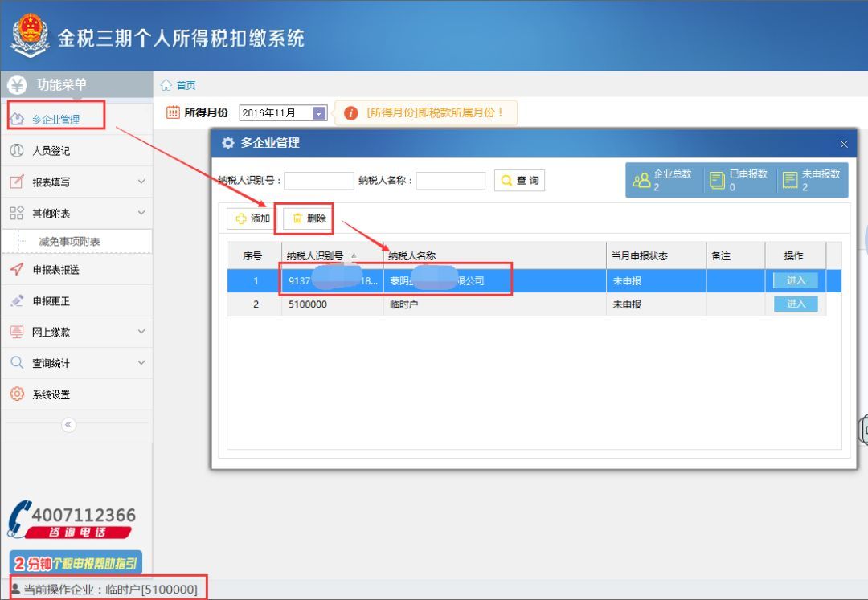The height and width of the screenshot is (600, 868).
Task: Click the 添加 button
Action: 252,218
